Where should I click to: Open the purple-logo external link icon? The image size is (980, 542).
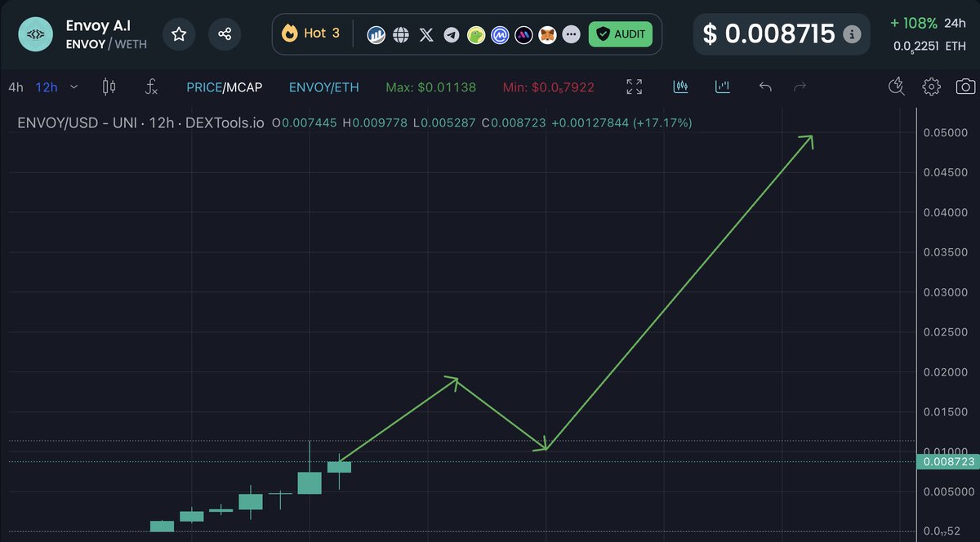pyautogui.click(x=523, y=35)
